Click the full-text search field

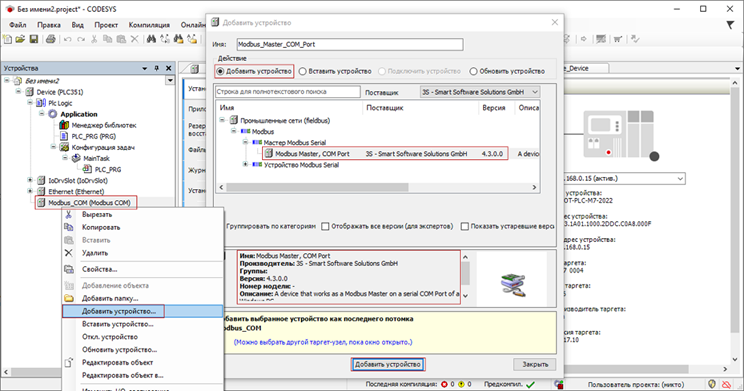(x=288, y=92)
